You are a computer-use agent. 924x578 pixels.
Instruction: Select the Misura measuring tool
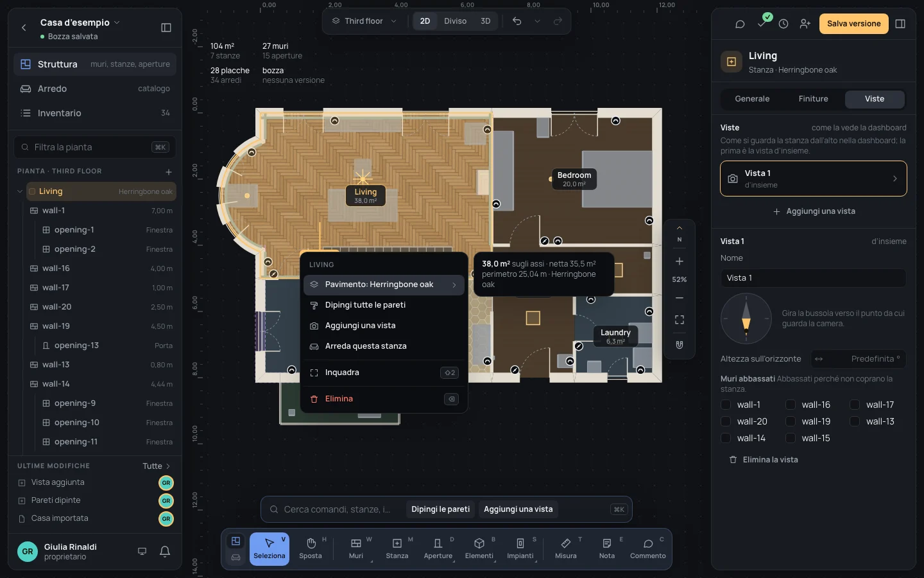click(x=566, y=549)
